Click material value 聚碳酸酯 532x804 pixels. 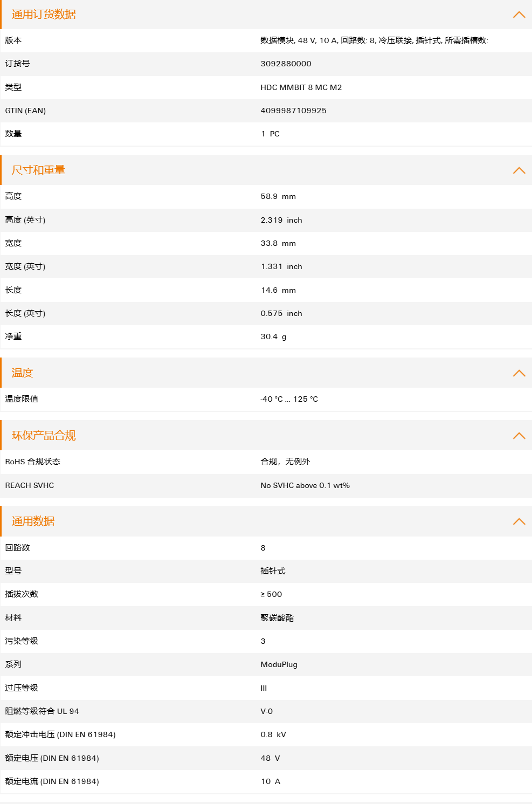[277, 618]
